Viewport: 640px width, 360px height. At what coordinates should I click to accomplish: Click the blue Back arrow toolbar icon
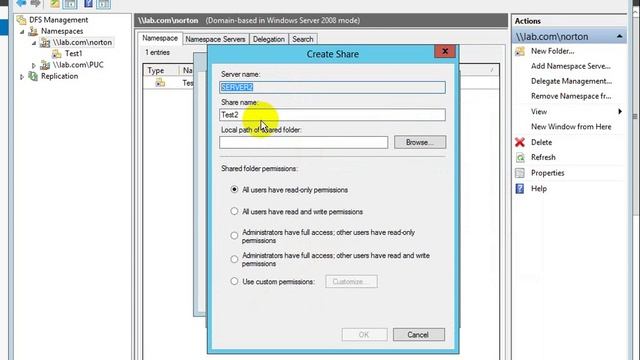tap(21, 3)
